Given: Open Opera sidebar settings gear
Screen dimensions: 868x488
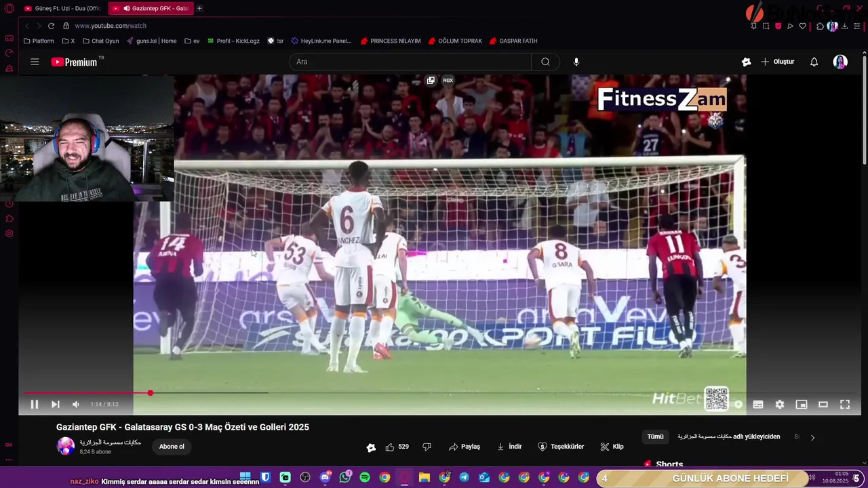Looking at the screenshot, I should [x=9, y=233].
